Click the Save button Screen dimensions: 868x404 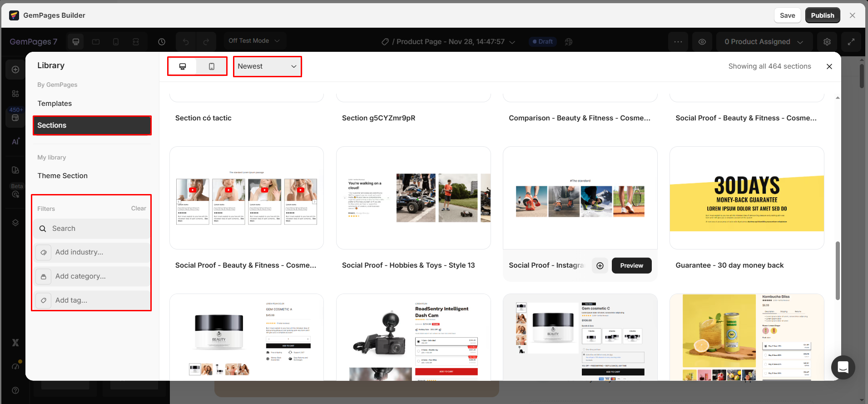click(787, 15)
